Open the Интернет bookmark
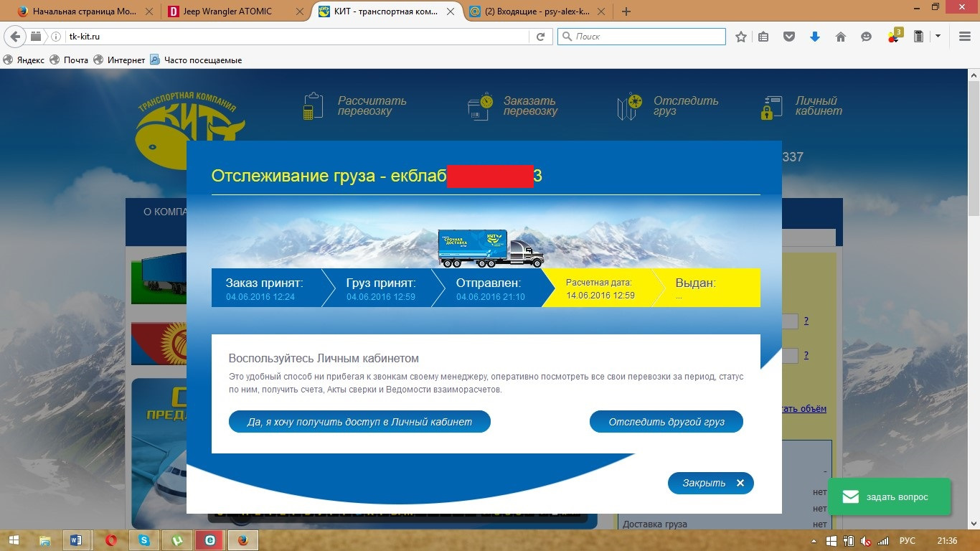Viewport: 980px width, 551px height. pyautogui.click(x=119, y=60)
